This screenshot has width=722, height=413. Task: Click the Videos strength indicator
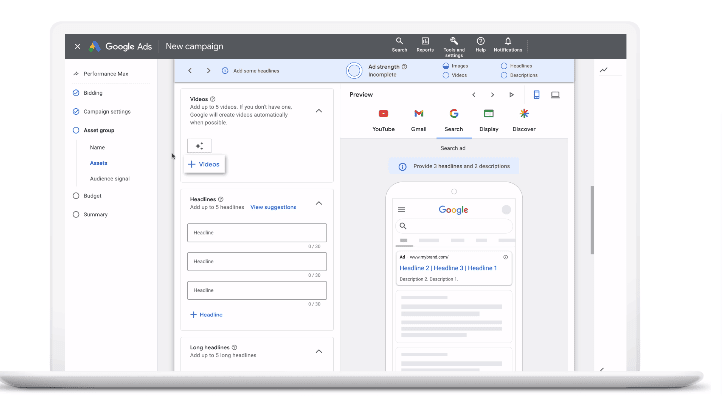pyautogui.click(x=455, y=75)
